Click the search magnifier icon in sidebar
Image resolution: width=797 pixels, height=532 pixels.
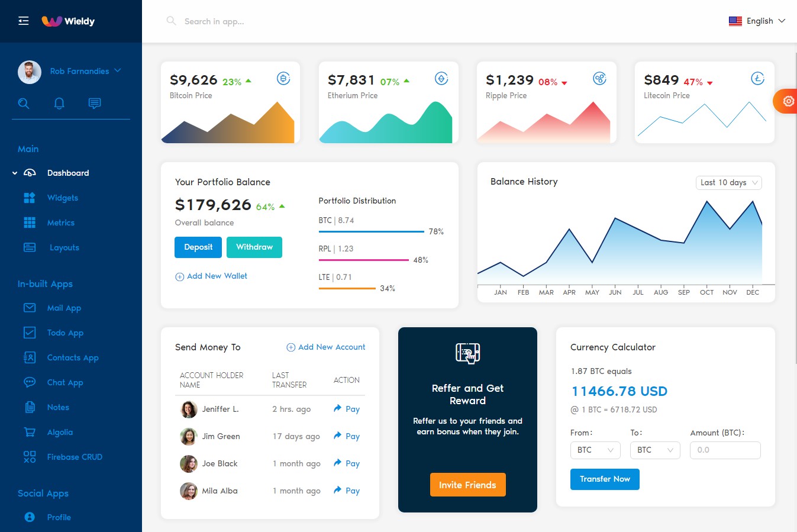click(24, 103)
